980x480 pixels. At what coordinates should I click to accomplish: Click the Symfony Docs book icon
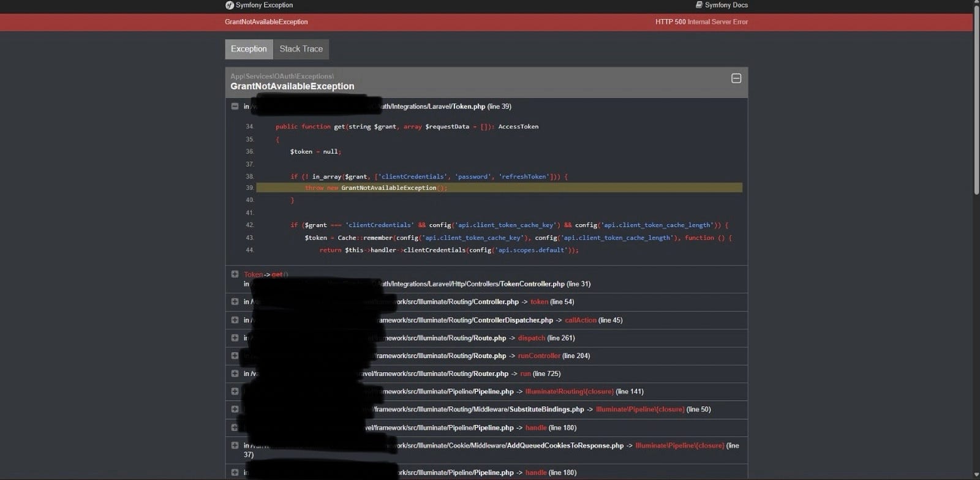[x=699, y=5]
